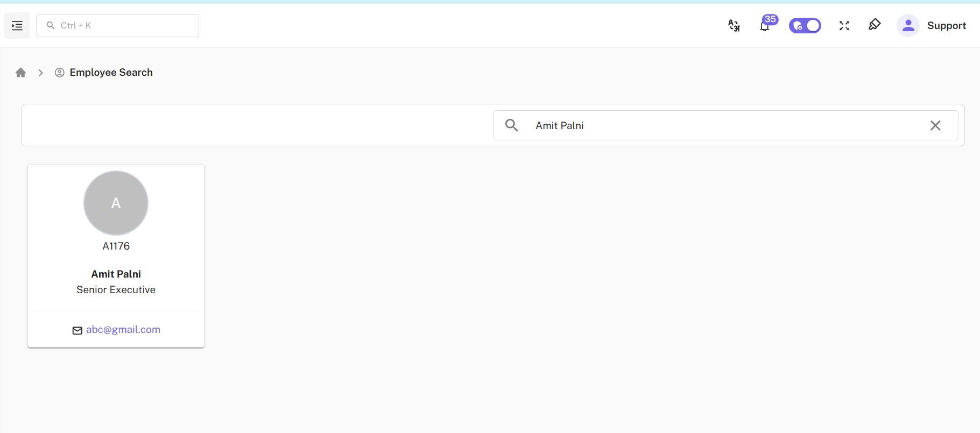The image size is (980, 433).
Task: Clear the employee search text
Action: 935,125
